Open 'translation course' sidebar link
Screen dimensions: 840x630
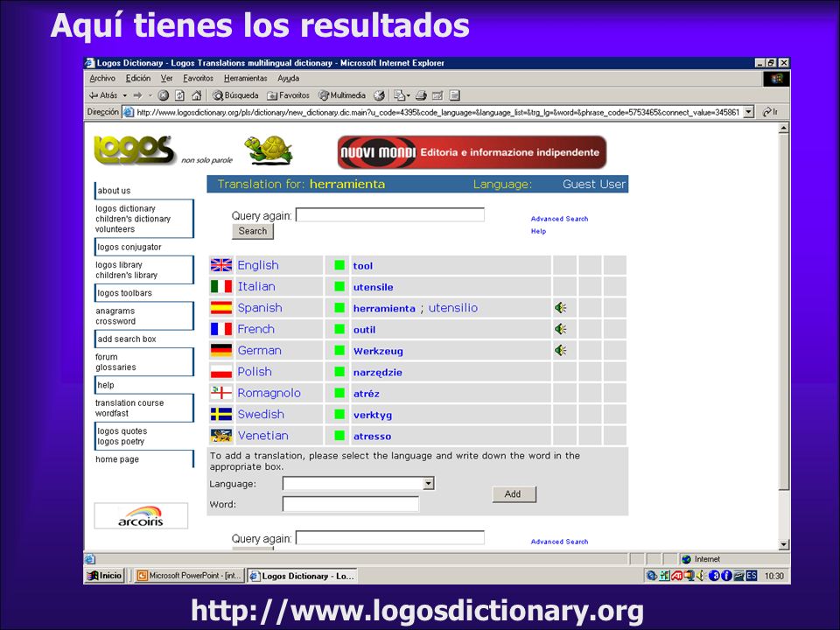pyautogui.click(x=129, y=402)
